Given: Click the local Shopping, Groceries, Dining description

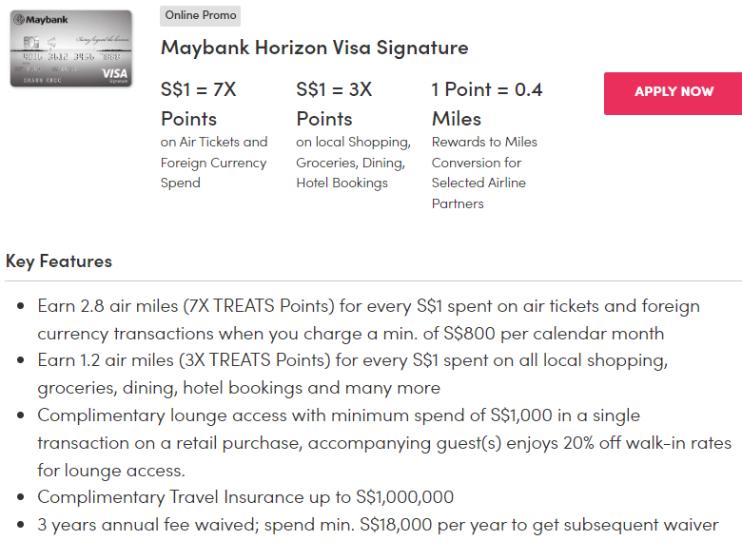Looking at the screenshot, I should (x=353, y=162).
